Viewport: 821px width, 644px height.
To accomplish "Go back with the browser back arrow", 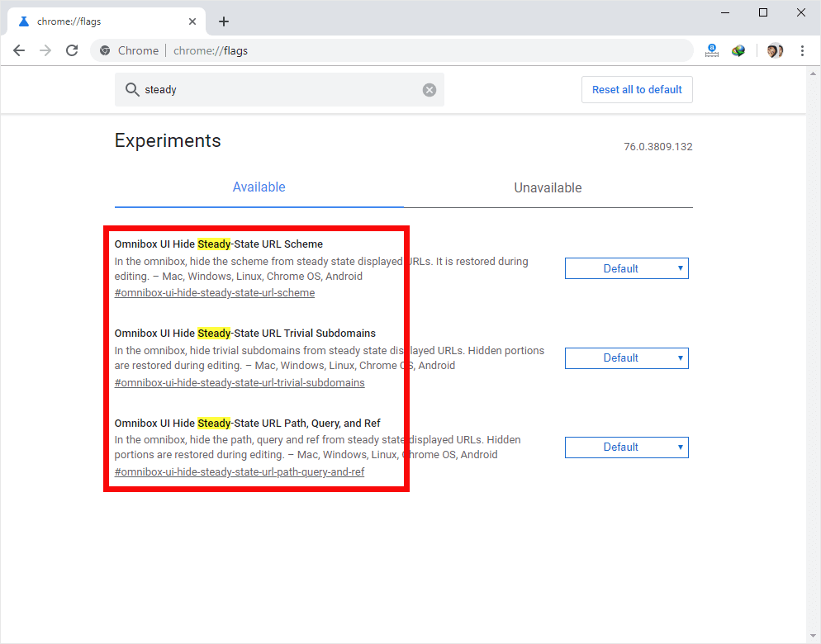I will tap(19, 51).
